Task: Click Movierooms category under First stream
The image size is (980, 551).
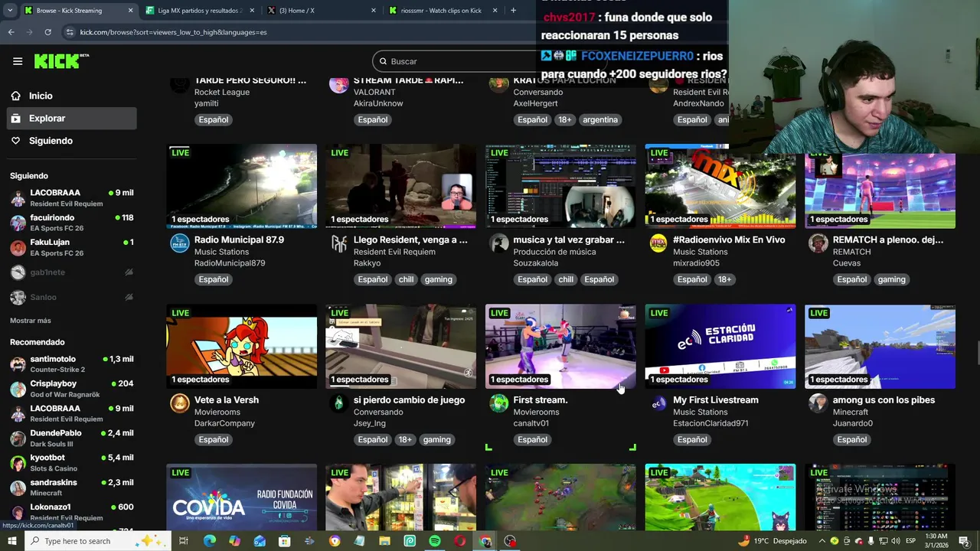Action: [x=536, y=412]
